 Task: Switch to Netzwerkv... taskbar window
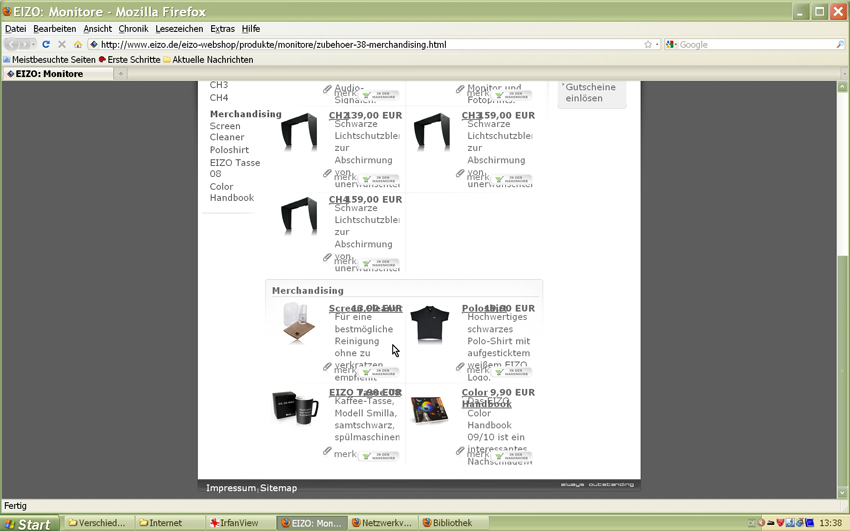[382, 523]
